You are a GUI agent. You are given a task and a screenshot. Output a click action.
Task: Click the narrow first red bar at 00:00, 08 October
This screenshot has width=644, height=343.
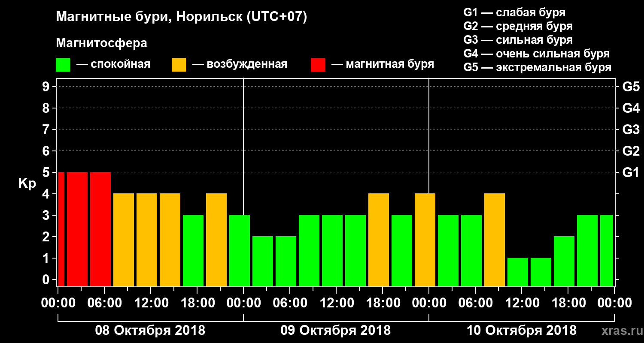tap(61, 229)
